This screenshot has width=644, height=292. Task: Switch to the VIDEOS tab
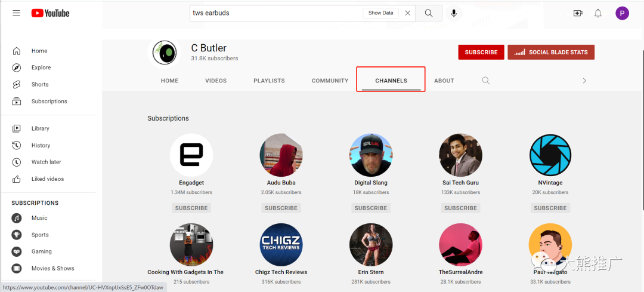(x=216, y=81)
